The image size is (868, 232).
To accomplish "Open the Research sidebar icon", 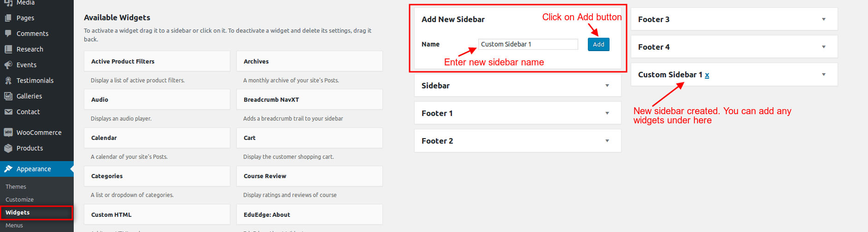I will (x=8, y=49).
